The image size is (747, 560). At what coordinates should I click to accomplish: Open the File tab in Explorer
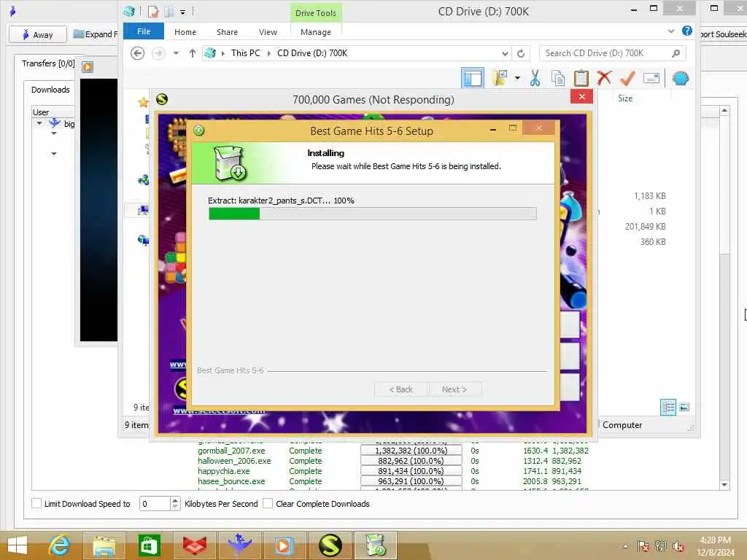pyautogui.click(x=144, y=31)
